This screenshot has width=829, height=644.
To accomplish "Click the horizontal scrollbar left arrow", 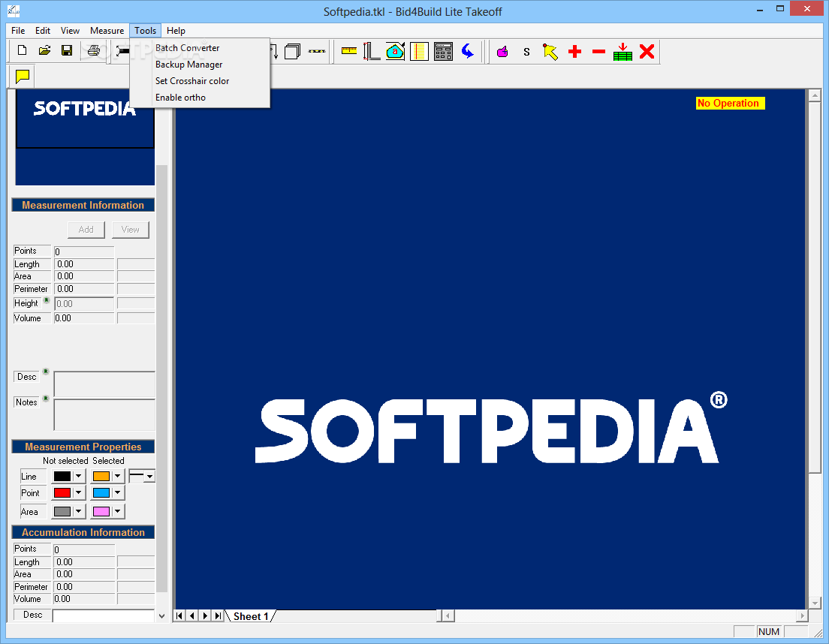I will [x=448, y=615].
